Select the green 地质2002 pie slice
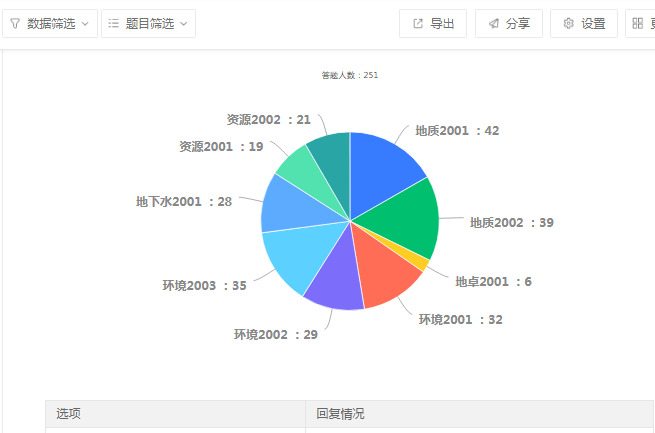This screenshot has height=433, width=655. pos(400,222)
